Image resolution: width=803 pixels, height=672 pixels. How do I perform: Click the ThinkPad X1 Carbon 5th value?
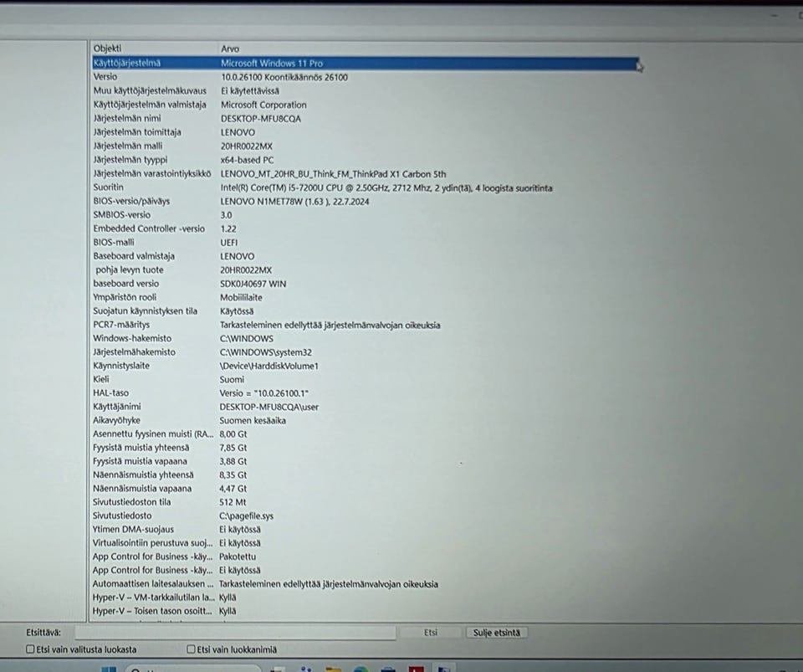click(x=334, y=174)
